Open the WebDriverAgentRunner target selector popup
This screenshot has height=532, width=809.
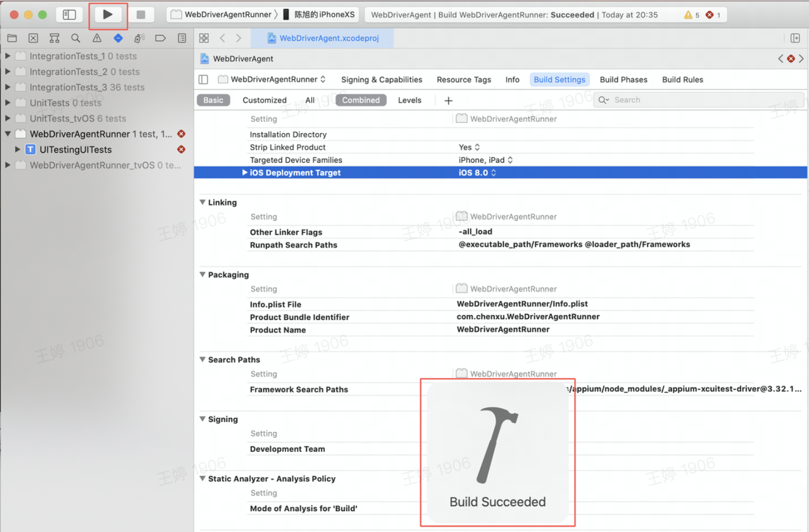click(x=272, y=80)
